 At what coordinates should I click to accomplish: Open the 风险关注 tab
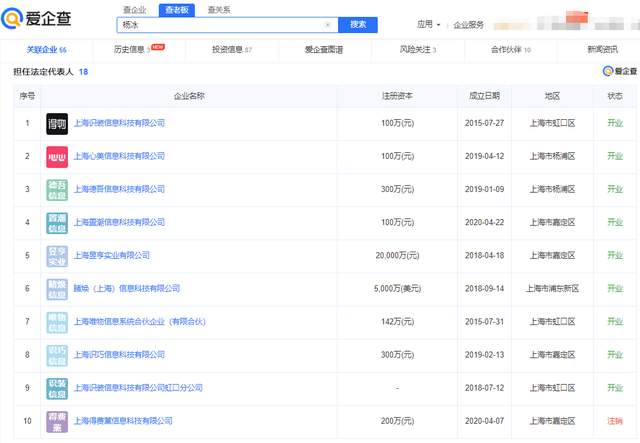pyautogui.click(x=418, y=50)
